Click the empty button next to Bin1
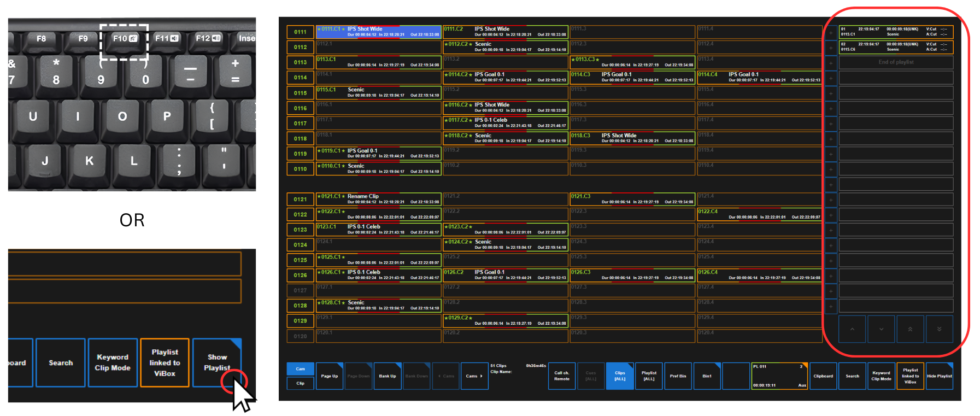Image resolution: width=980 pixels, height=416 pixels. coord(736,376)
